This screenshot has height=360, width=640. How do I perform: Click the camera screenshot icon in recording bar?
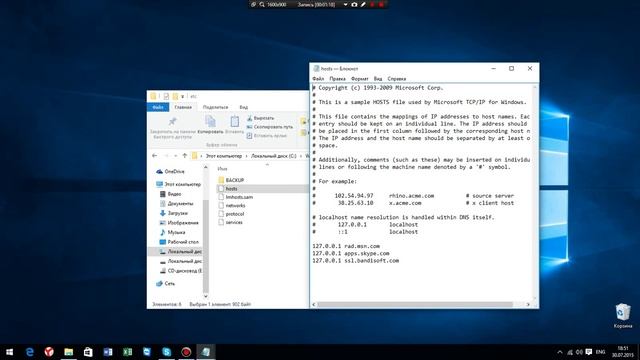point(354,4)
